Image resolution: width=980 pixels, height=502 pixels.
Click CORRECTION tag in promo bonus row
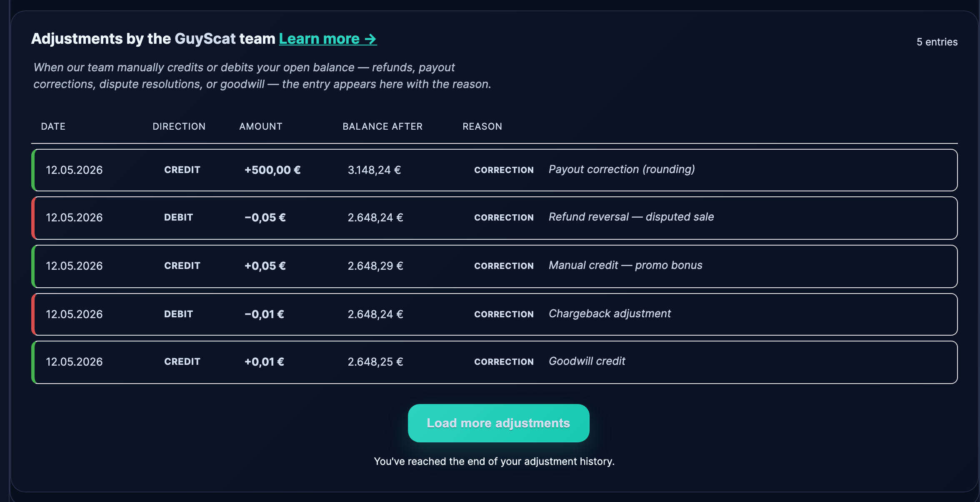504,266
